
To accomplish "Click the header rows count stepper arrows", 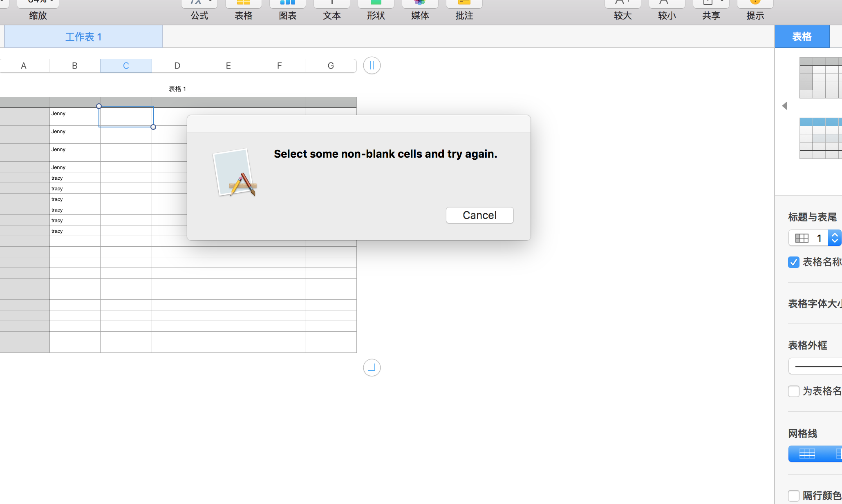I will pyautogui.click(x=835, y=238).
